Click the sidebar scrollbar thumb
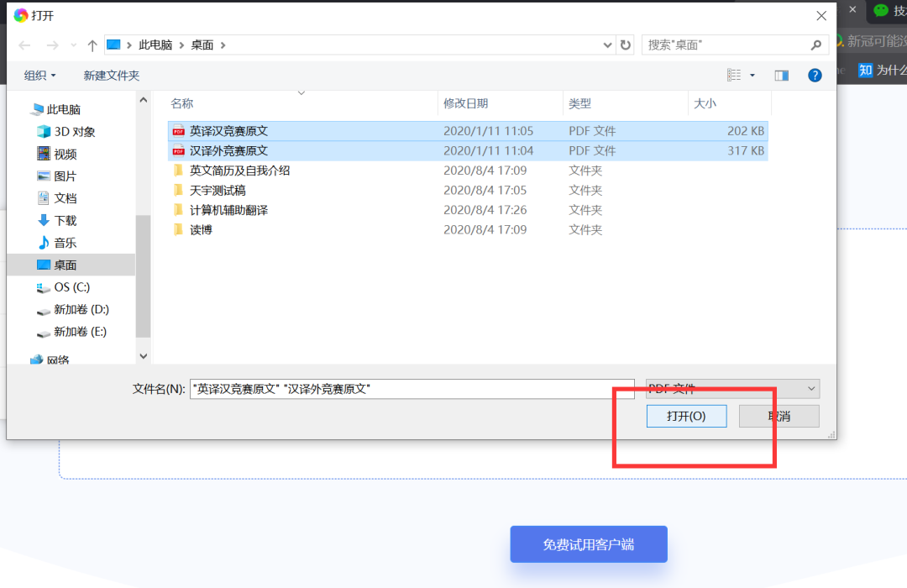This screenshot has height=588, width=907. click(x=143, y=276)
